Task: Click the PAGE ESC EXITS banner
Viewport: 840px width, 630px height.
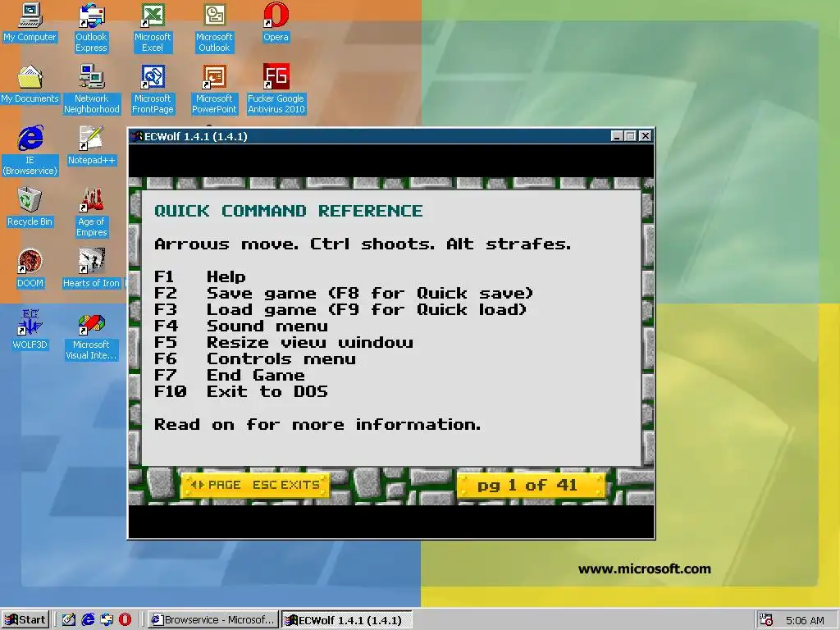Action: tap(256, 486)
